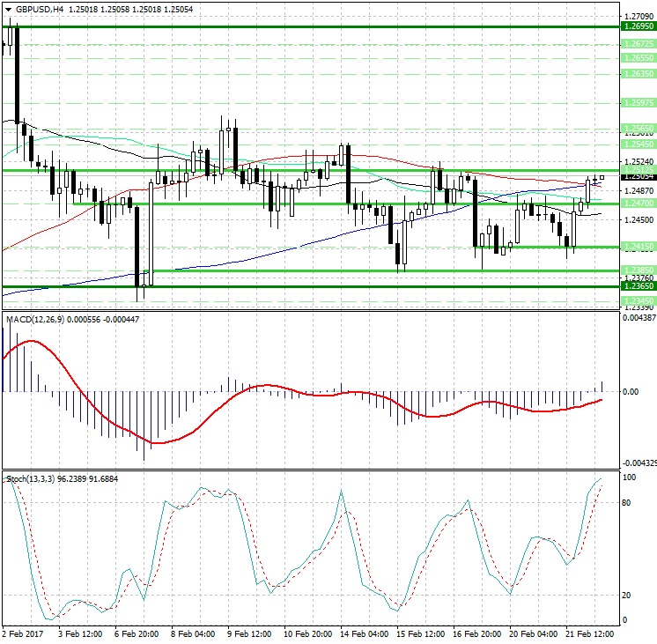Click the 14 Feb 04:00 time label

click(x=364, y=633)
